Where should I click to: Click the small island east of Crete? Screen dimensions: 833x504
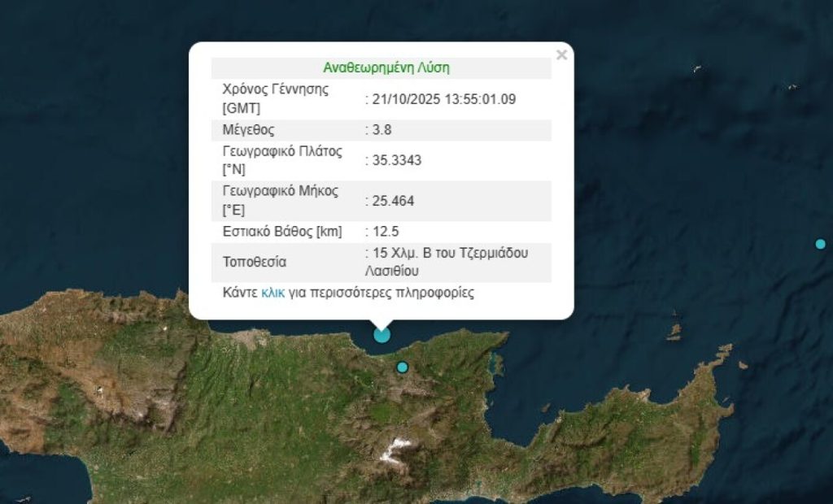674,332
